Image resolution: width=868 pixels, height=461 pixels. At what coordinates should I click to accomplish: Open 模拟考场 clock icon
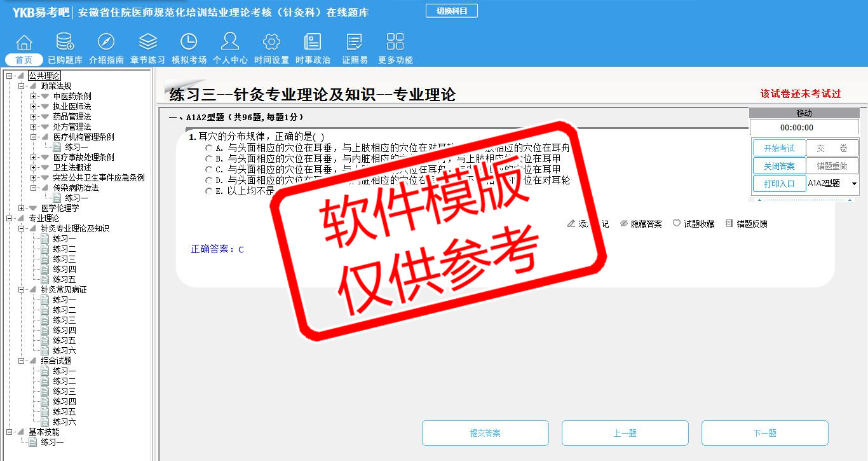[x=189, y=42]
